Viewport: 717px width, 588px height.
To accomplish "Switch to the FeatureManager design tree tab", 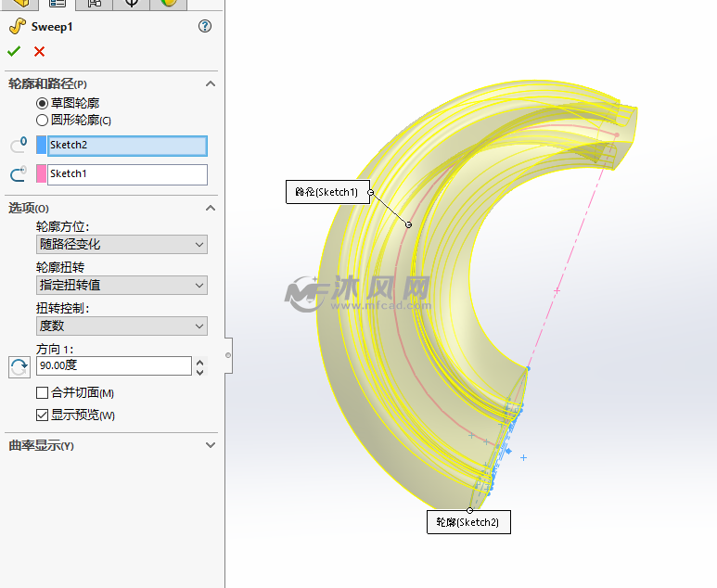I will 20,4.
